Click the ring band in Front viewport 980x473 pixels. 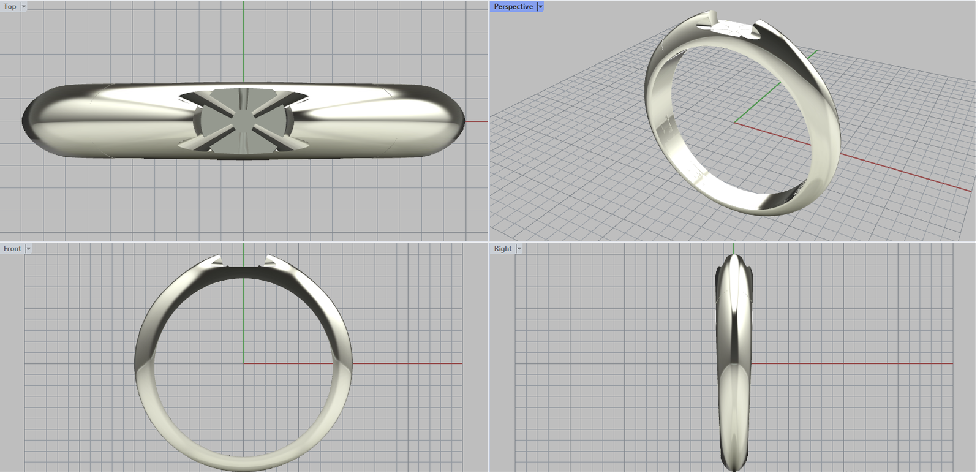coord(145,368)
